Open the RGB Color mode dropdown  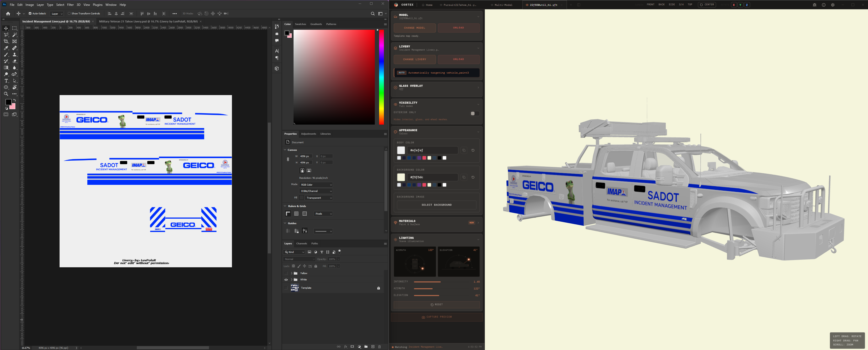316,185
